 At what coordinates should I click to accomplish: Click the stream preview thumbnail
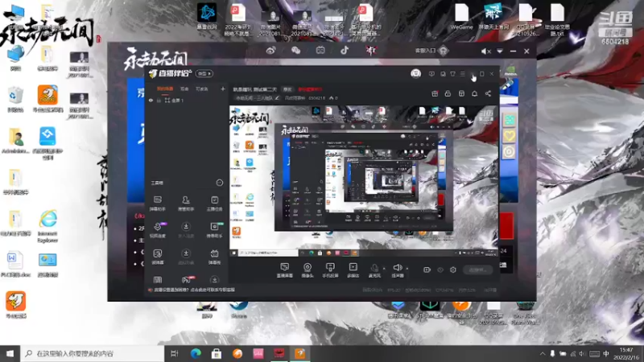[364, 182]
